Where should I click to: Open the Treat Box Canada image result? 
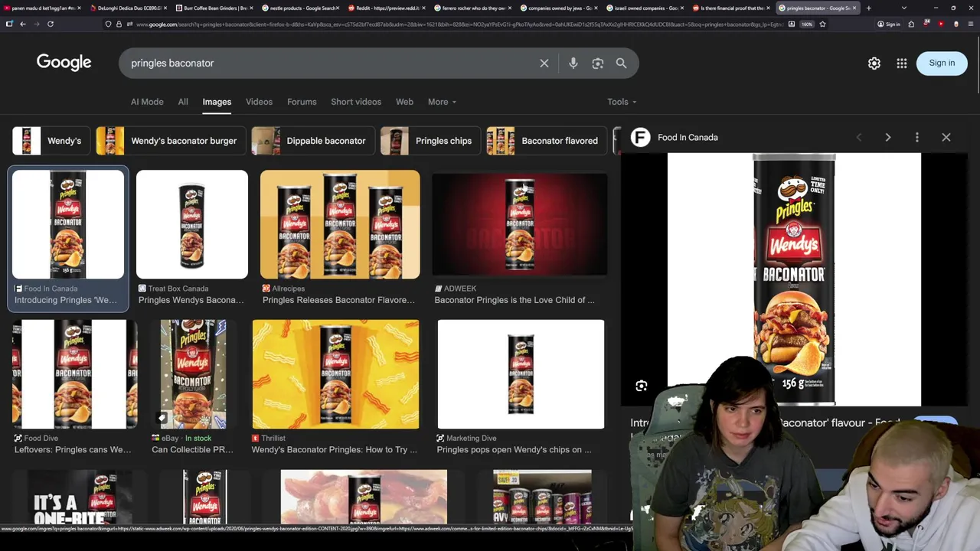[192, 224]
